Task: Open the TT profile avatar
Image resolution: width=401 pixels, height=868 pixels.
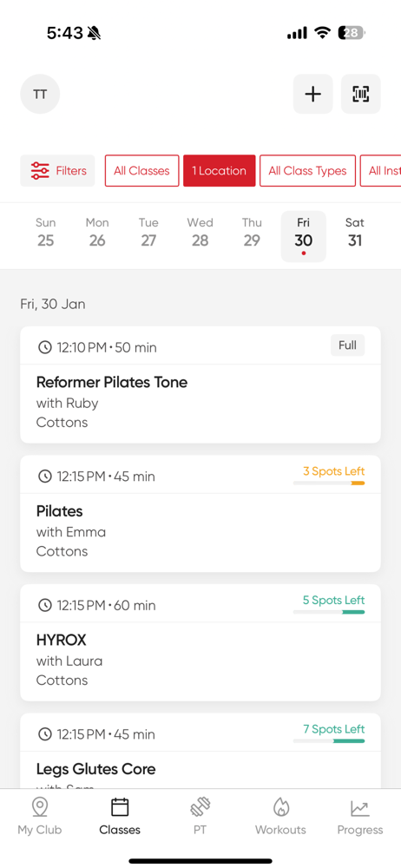Action: tap(40, 94)
